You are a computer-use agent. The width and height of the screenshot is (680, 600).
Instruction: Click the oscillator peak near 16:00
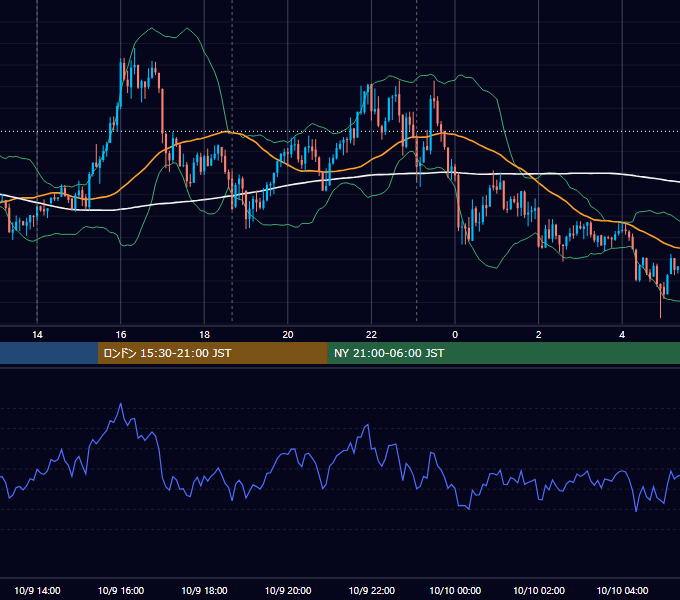click(121, 404)
